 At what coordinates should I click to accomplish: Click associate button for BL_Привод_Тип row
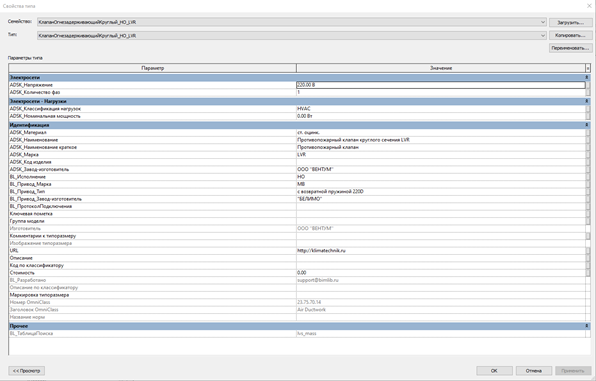pos(588,192)
